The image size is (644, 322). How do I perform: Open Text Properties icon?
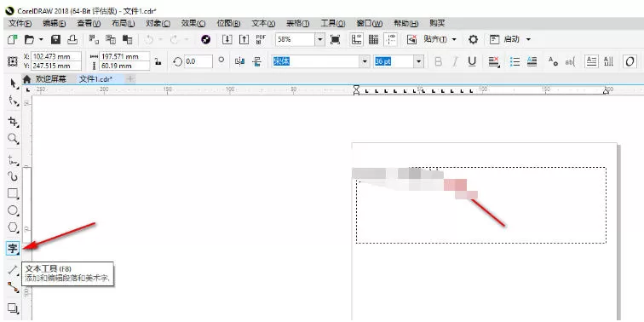click(x=553, y=61)
